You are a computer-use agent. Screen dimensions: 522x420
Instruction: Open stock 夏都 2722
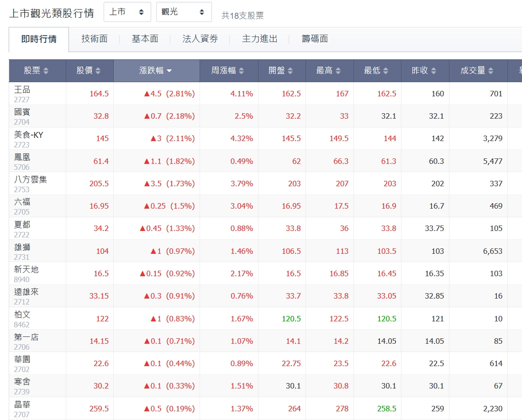click(22, 229)
